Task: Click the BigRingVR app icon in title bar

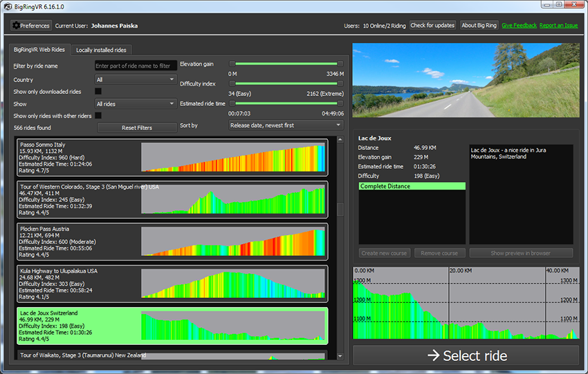Action: pyautogui.click(x=7, y=6)
